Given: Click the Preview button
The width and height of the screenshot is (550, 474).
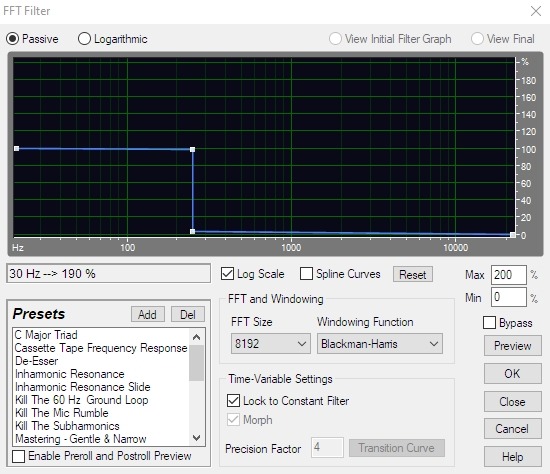Looking at the screenshot, I should point(512,346).
